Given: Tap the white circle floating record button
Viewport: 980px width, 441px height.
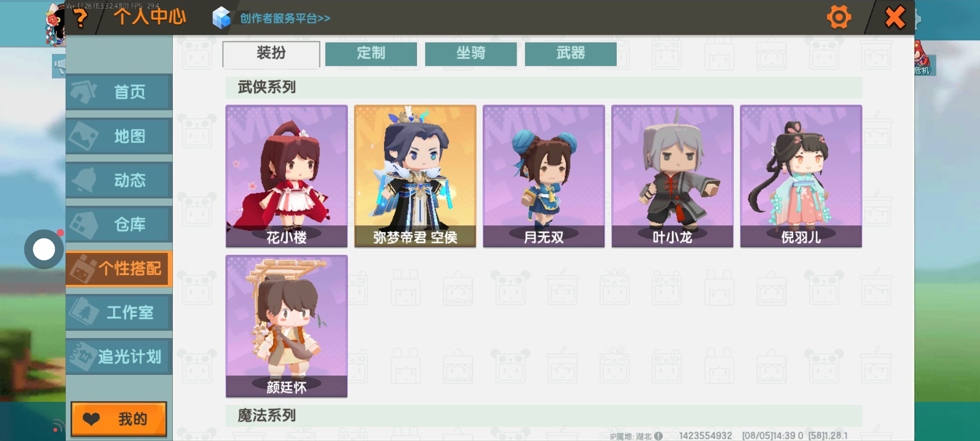Looking at the screenshot, I should 44,249.
